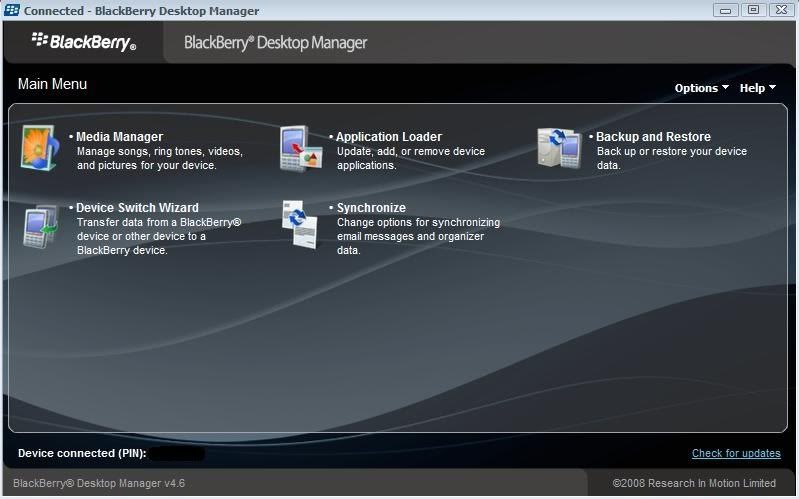
Task: Click the BlackBerry Desktop Manager v4.6 text
Action: click(99, 483)
